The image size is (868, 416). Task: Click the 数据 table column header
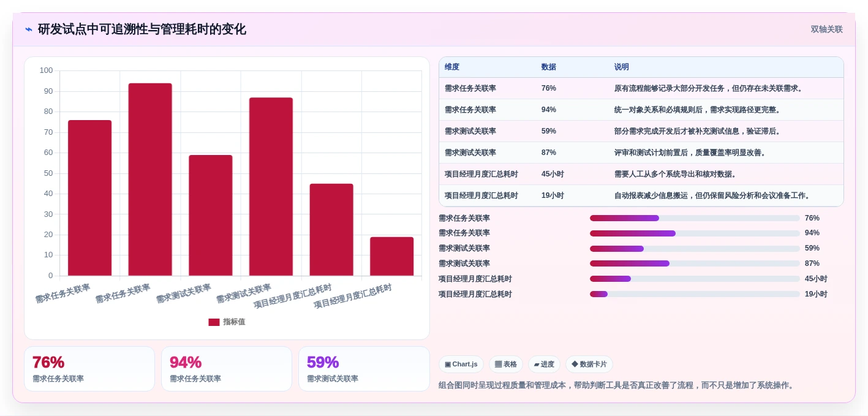[x=549, y=67]
